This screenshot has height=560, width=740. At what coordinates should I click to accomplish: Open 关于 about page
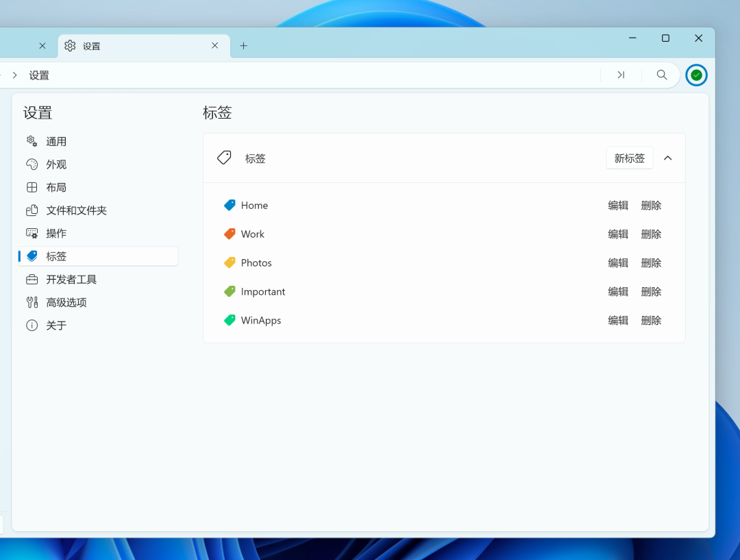tap(98, 326)
